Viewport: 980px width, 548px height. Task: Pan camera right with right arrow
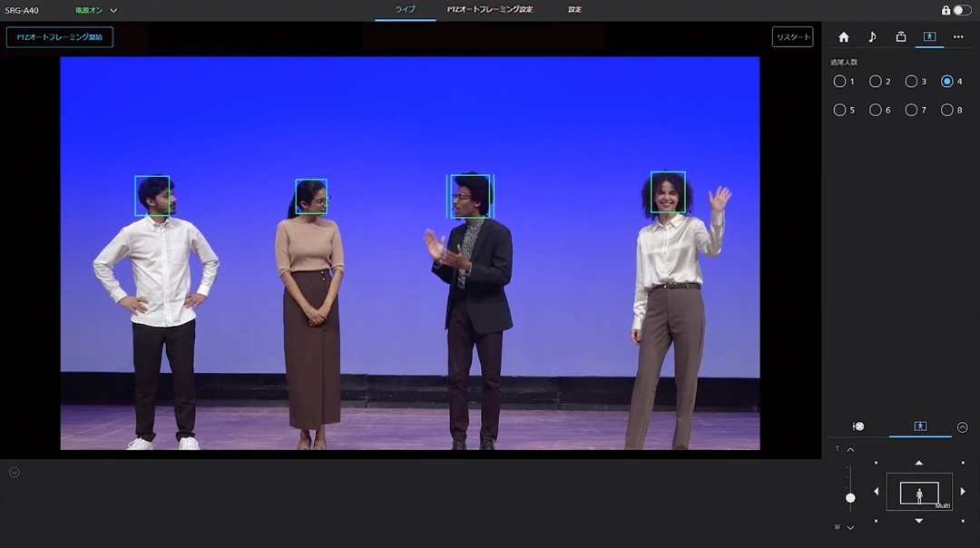[963, 492]
